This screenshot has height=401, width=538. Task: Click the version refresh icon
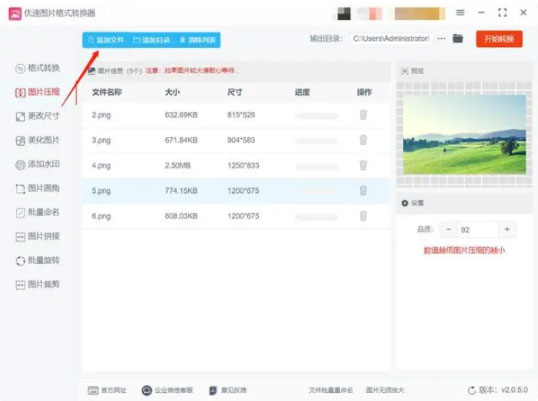coord(472,390)
